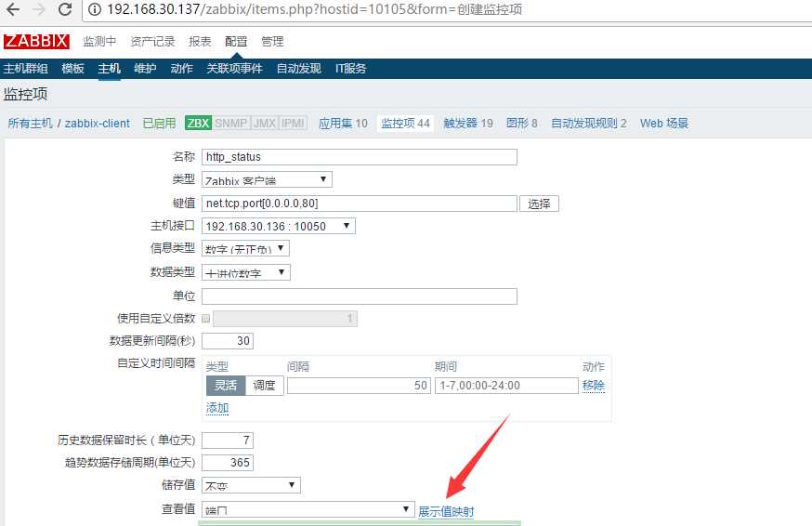Open the 储存值 dropdown
This screenshot has width=812, height=526.
point(251,485)
